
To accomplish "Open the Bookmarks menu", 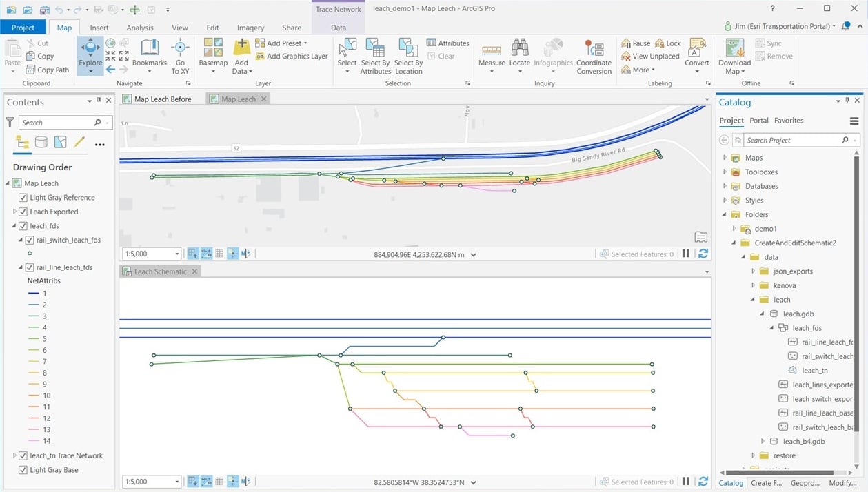I will coord(150,56).
